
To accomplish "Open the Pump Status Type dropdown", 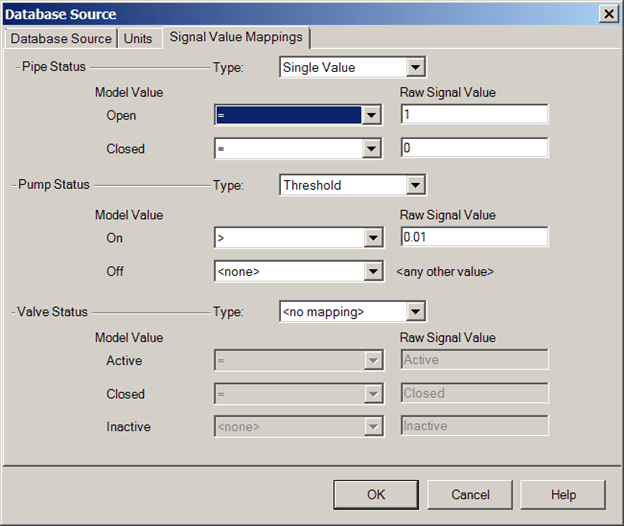I will (x=353, y=185).
